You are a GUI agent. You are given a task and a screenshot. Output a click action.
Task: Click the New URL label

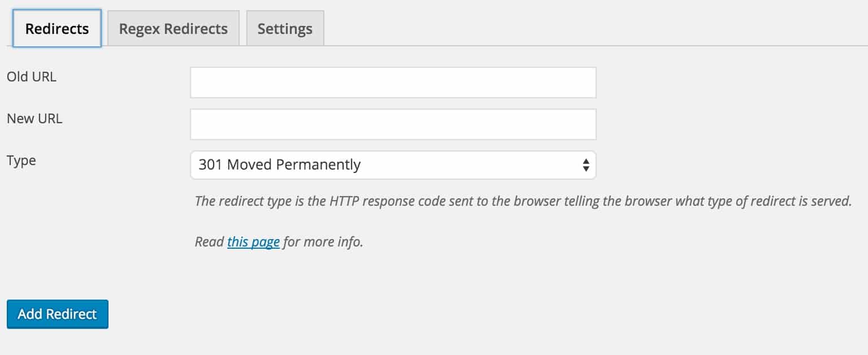(x=34, y=119)
